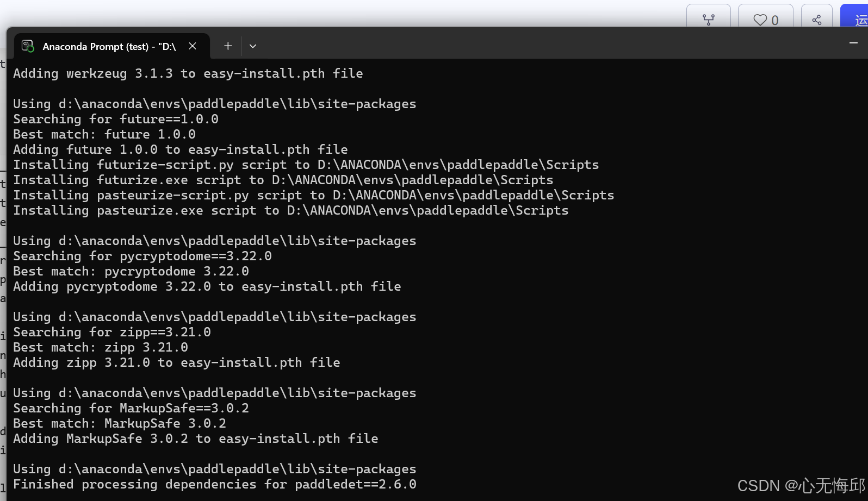Click the CSDN logo text at bottom right
868x501 pixels.
(x=759, y=485)
